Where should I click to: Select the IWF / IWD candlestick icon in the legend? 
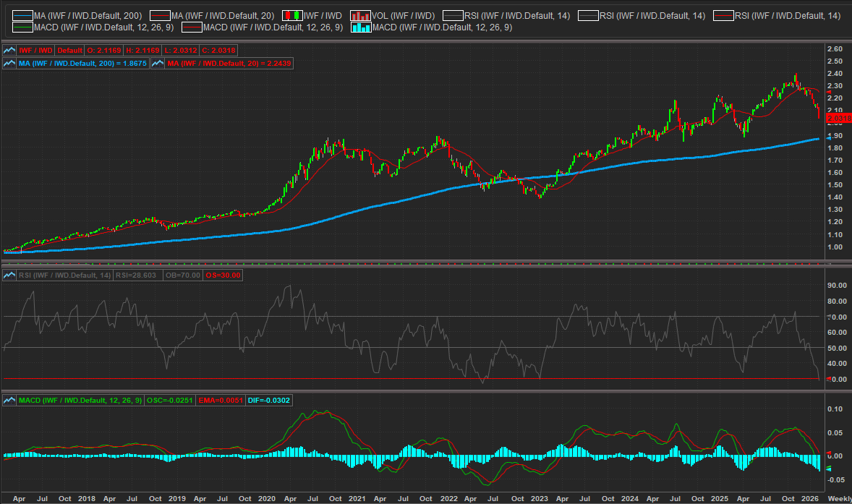click(x=292, y=15)
